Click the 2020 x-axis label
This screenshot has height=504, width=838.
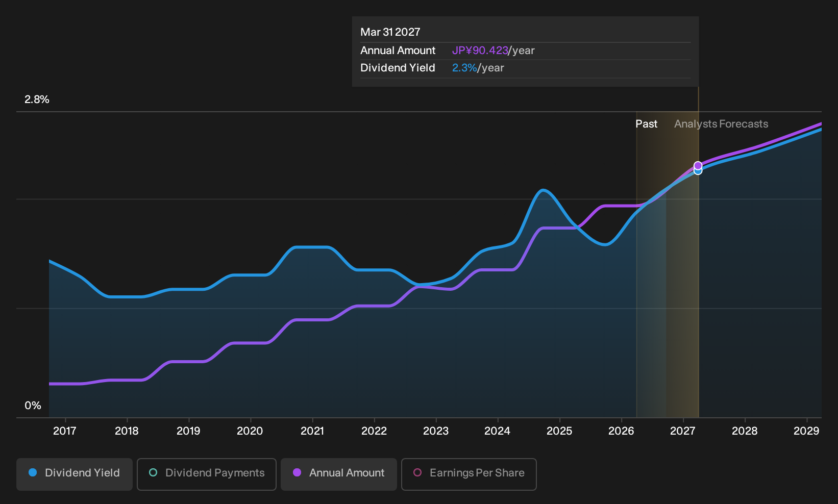(x=250, y=431)
